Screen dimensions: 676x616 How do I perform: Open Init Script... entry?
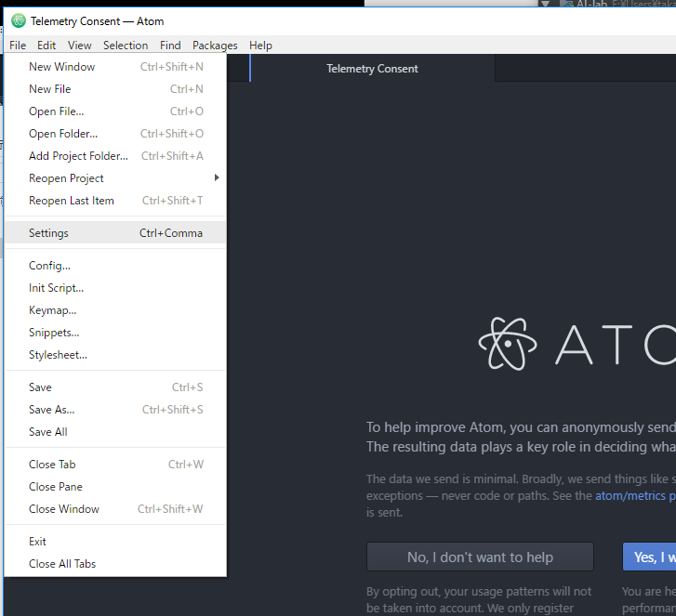(x=115, y=288)
